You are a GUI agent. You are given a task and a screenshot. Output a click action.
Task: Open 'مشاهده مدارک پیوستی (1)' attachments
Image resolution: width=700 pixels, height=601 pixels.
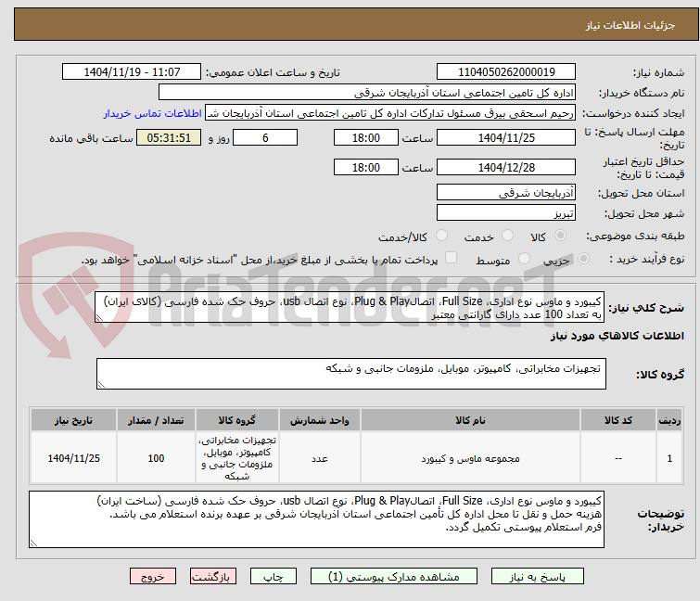point(394,577)
